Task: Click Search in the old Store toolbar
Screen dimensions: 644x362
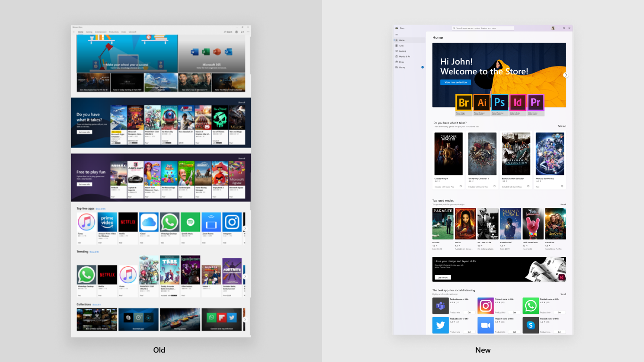Action: pyautogui.click(x=228, y=32)
